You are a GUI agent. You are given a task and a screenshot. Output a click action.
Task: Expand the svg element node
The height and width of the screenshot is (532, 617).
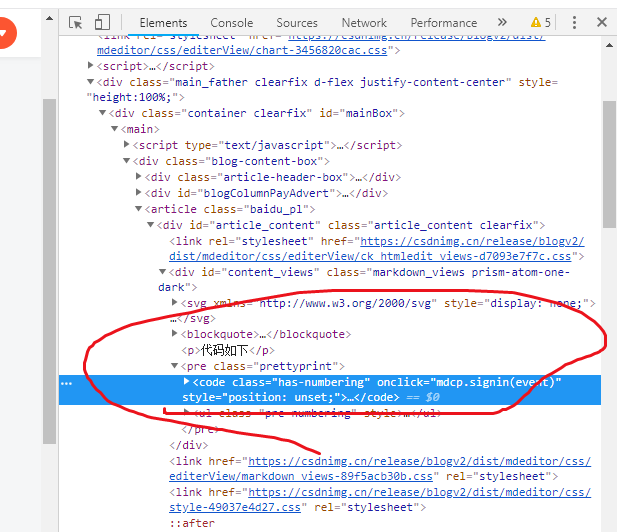(175, 302)
